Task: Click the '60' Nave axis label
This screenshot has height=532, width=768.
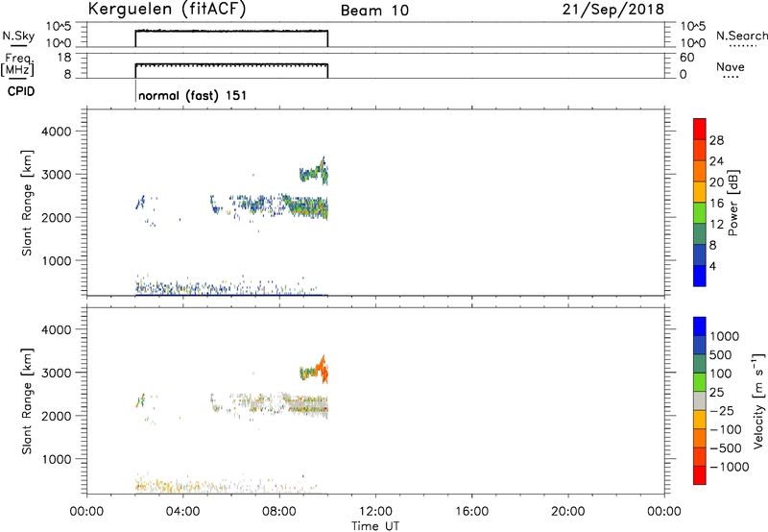Action: pyautogui.click(x=687, y=58)
